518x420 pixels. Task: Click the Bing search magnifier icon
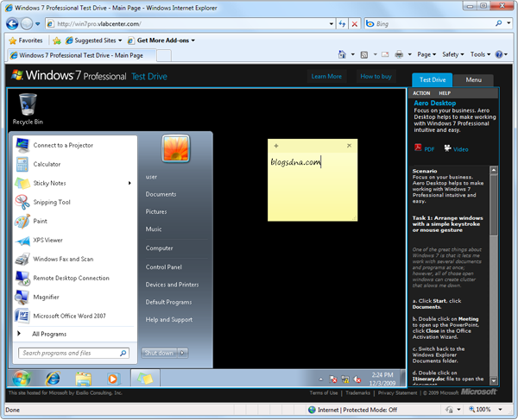(x=498, y=23)
